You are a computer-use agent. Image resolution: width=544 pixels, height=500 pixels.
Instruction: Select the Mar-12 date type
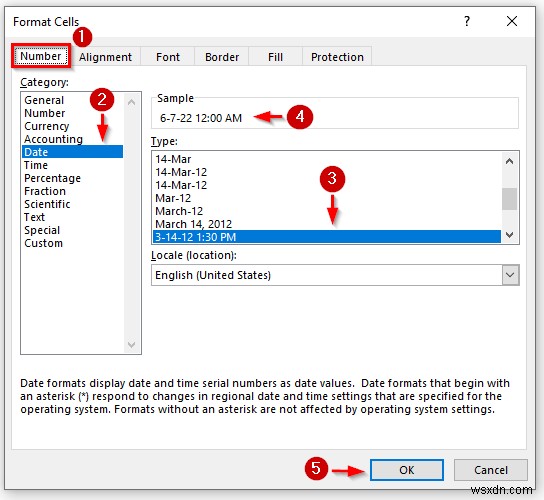(327, 198)
